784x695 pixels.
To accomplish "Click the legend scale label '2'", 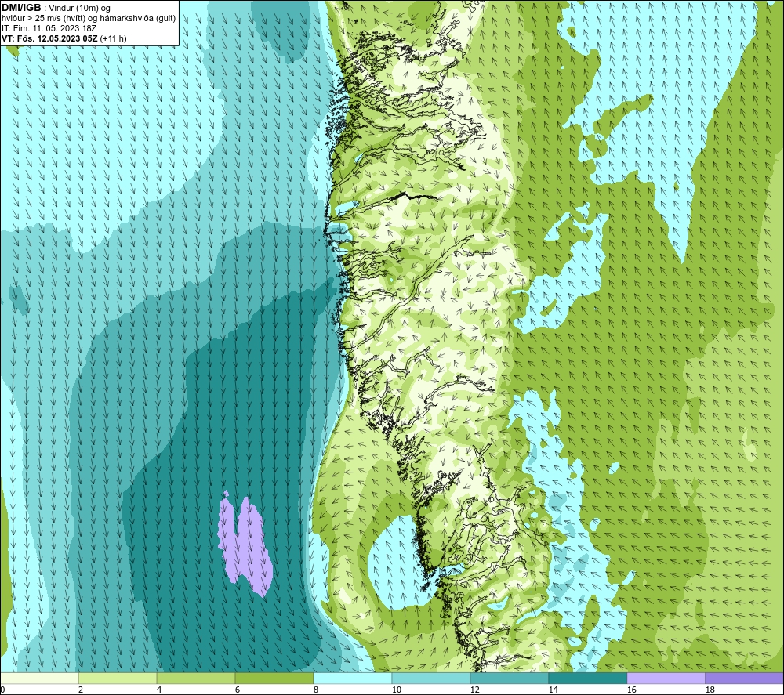I will coord(81,690).
